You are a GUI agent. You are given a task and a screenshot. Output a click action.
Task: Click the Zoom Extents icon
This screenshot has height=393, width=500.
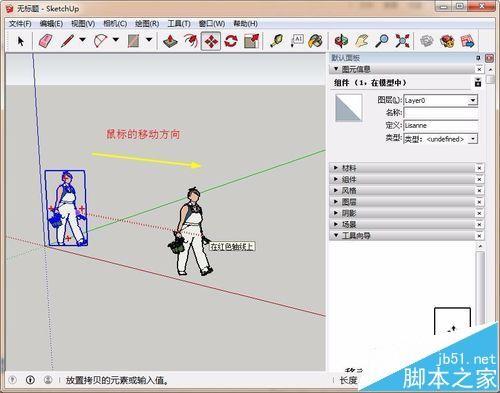pyautogui.click(x=402, y=41)
